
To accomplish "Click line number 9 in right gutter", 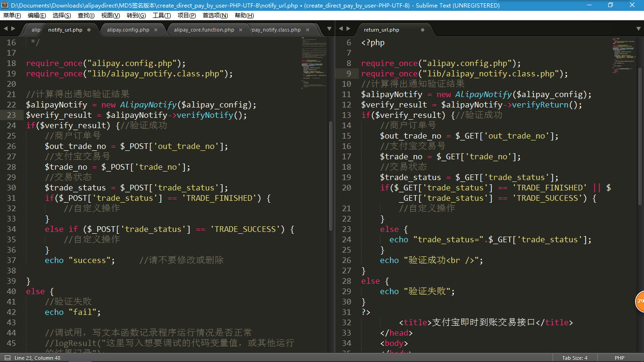I will (x=349, y=74).
